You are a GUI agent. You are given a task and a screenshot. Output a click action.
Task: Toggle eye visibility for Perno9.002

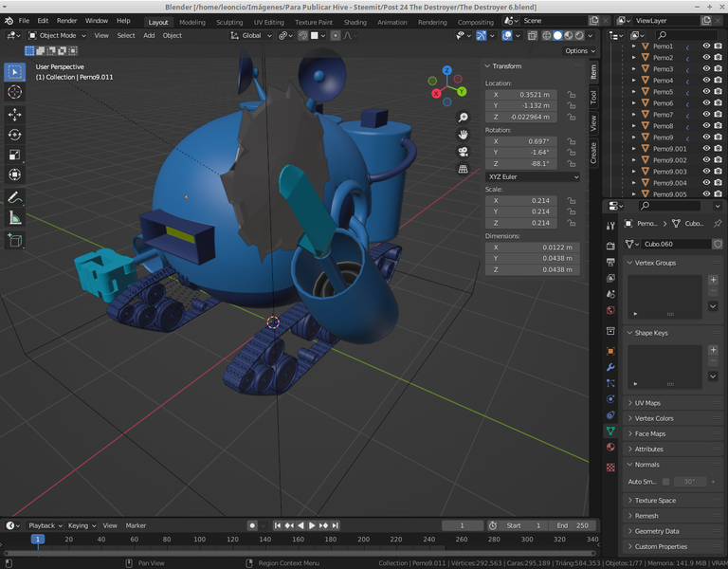[706, 159]
